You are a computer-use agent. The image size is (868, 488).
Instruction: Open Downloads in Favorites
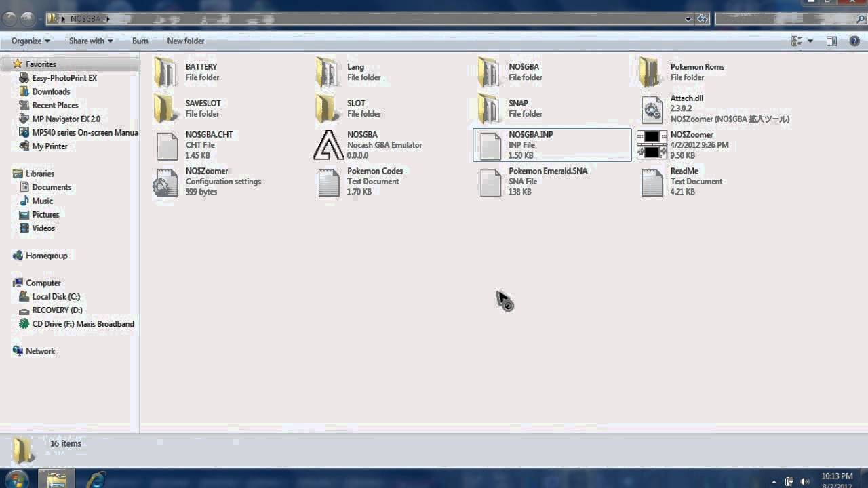pyautogui.click(x=51, y=91)
